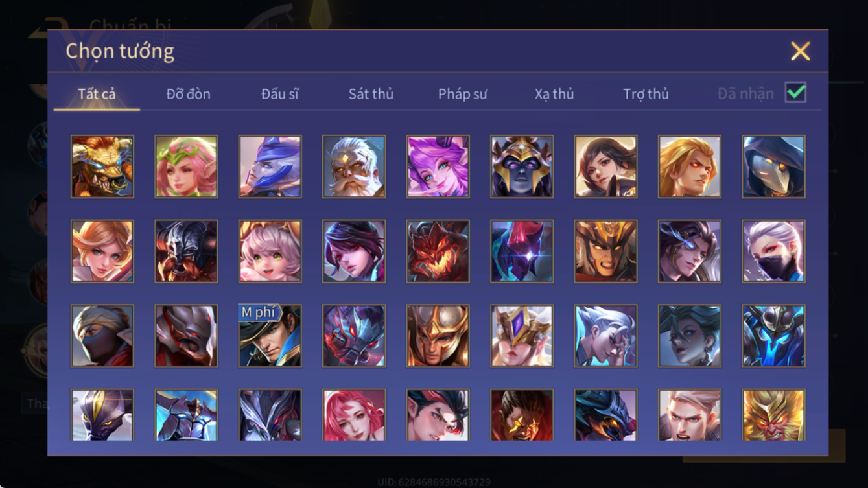Close the 'Chọn tướng' dialog
The height and width of the screenshot is (488, 868).
[801, 51]
